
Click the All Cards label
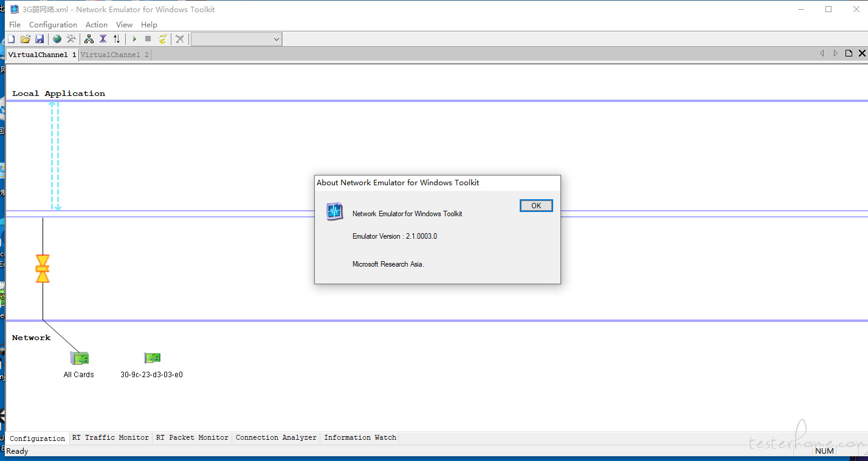pyautogui.click(x=79, y=375)
